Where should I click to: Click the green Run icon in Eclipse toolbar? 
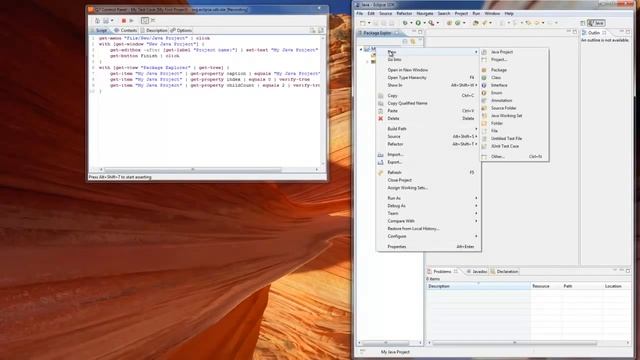pyautogui.click(x=418, y=23)
